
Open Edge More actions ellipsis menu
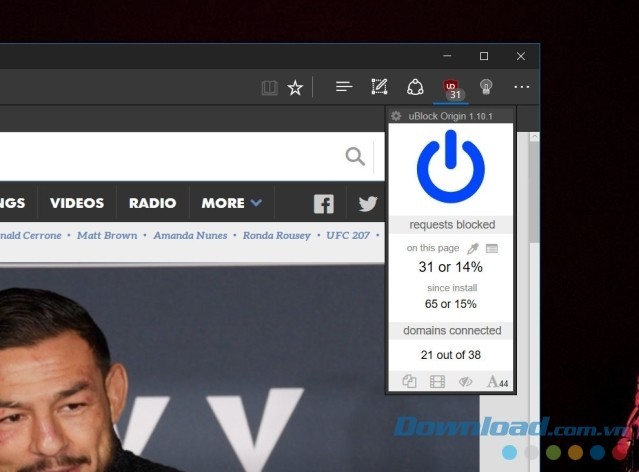(x=522, y=87)
